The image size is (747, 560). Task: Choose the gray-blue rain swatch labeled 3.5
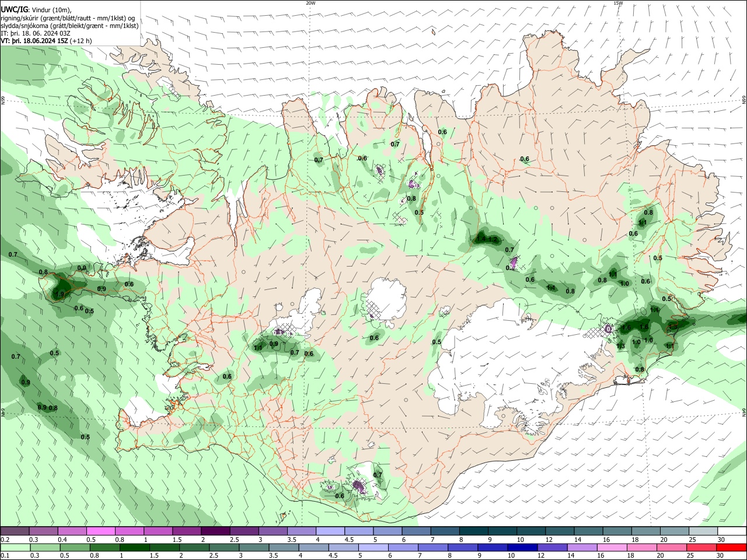284,547
